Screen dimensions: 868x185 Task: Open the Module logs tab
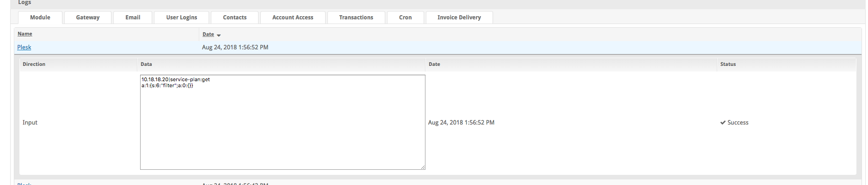coord(40,18)
